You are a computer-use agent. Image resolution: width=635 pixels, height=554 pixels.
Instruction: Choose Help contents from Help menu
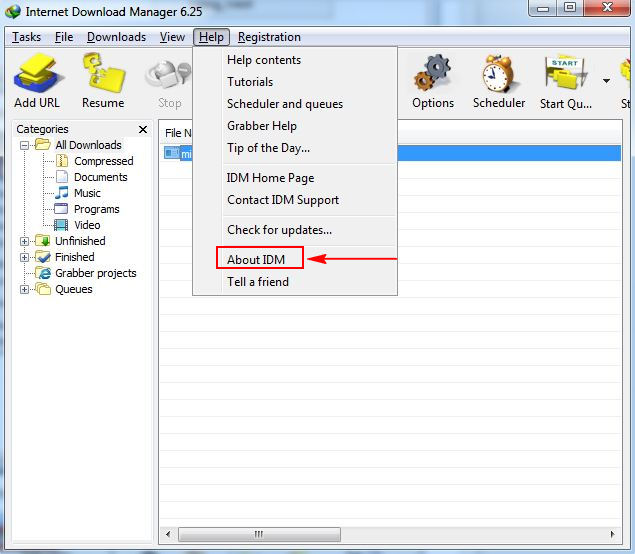(x=295, y=60)
